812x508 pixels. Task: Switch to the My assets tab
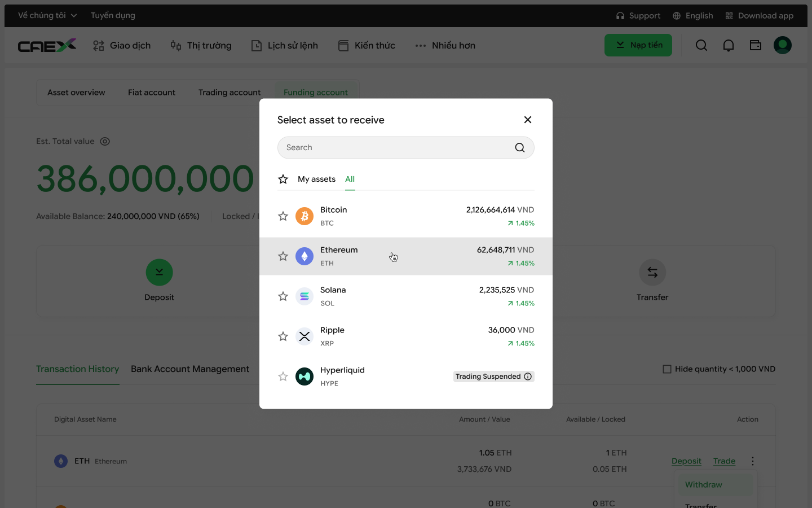click(316, 179)
